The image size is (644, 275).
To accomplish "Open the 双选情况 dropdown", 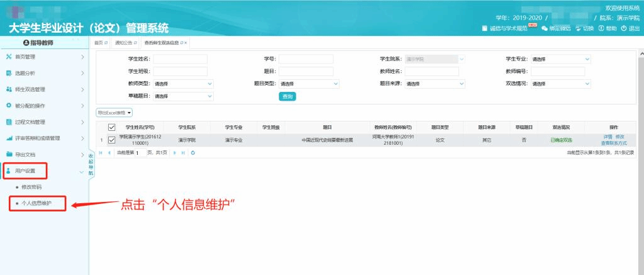I will pyautogui.click(x=560, y=83).
